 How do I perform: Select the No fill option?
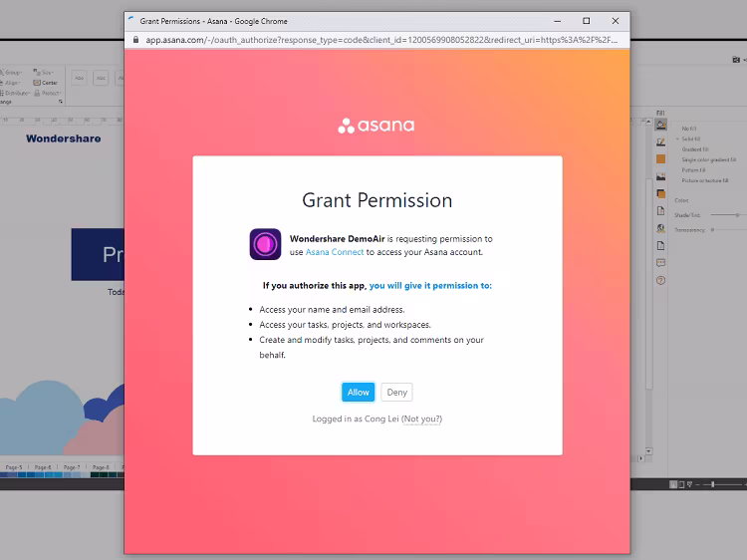click(689, 129)
